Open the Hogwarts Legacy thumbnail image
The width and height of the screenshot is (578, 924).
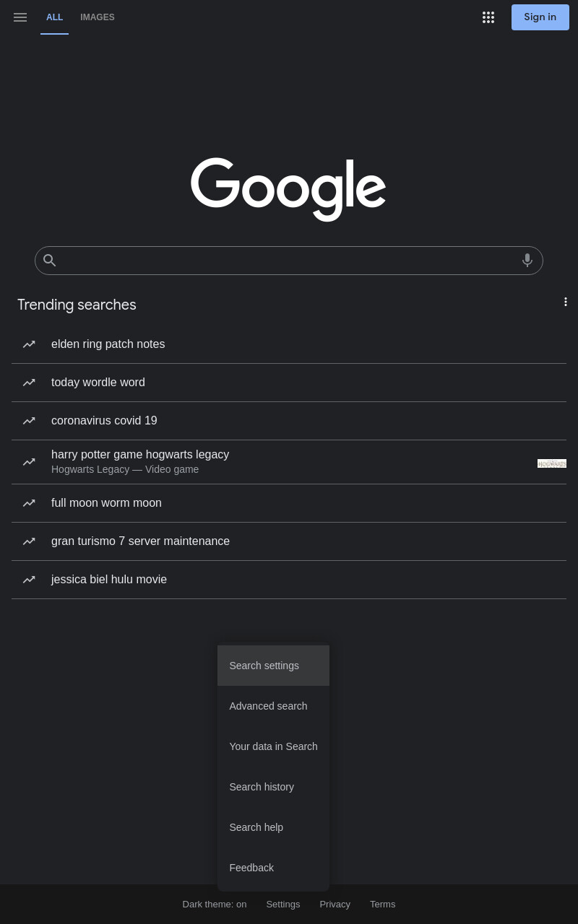[x=552, y=463]
